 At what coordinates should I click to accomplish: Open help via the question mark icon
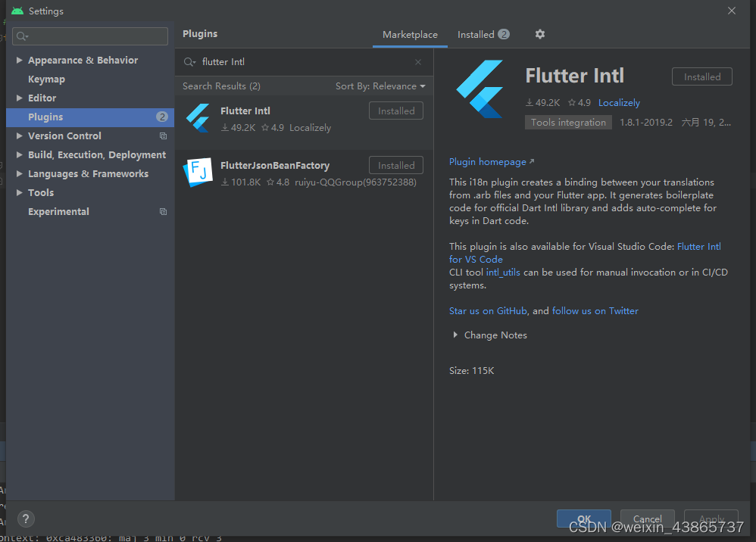pos(25,519)
